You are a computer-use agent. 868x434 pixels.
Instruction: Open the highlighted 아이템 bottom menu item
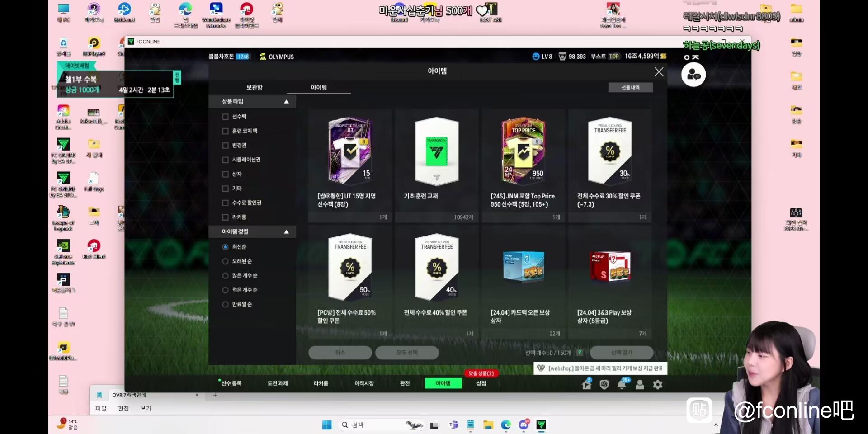pos(443,383)
